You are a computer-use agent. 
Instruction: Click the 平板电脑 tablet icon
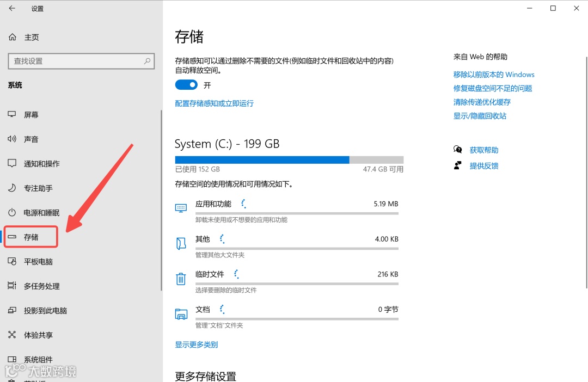coord(12,261)
